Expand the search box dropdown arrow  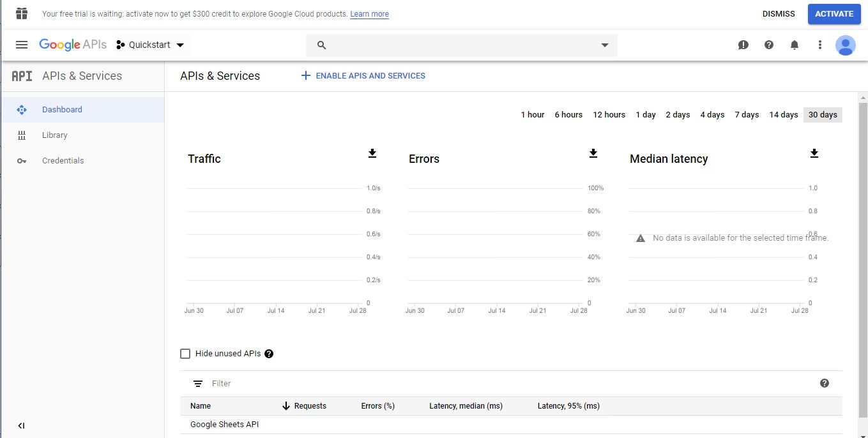pyautogui.click(x=604, y=45)
